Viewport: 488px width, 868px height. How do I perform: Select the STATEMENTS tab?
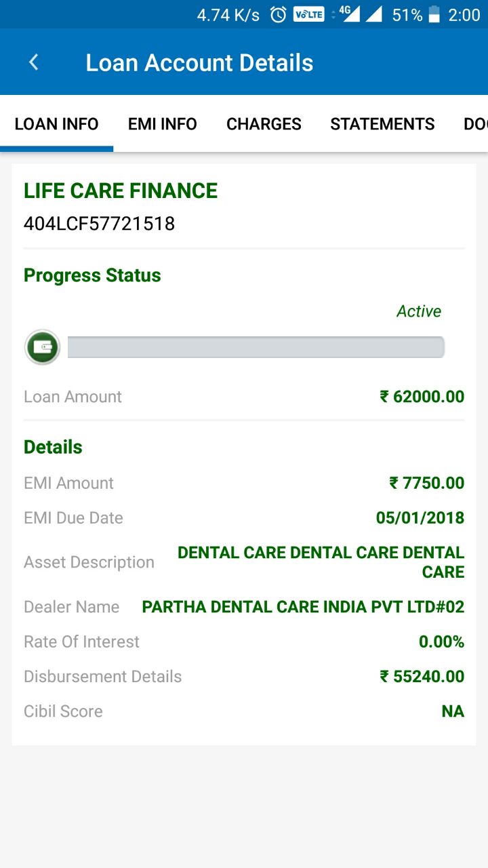[382, 124]
